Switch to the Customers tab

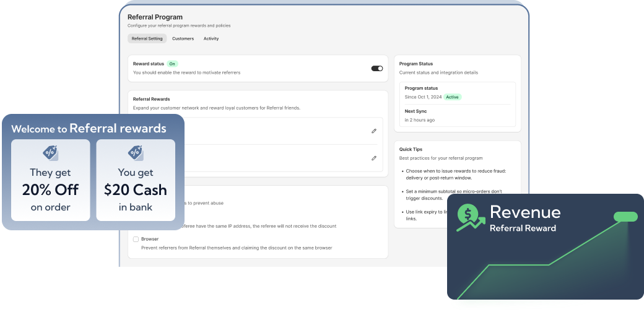(183, 38)
